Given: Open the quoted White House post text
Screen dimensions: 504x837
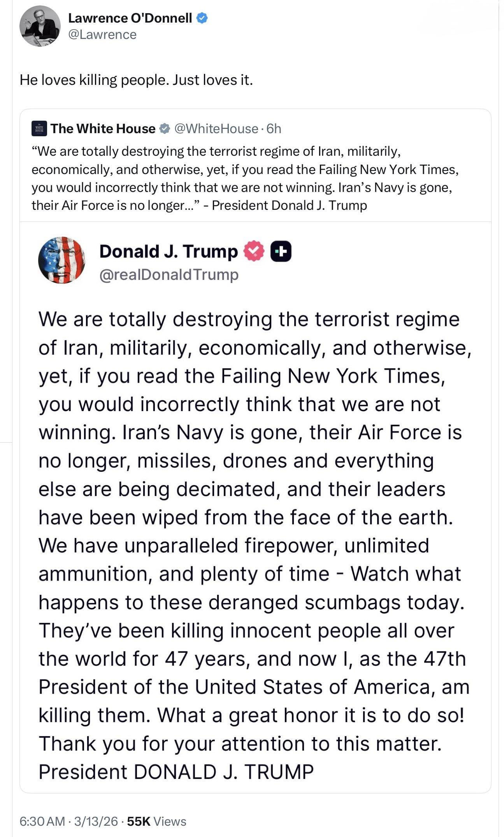Looking at the screenshot, I should pyautogui.click(x=241, y=178).
